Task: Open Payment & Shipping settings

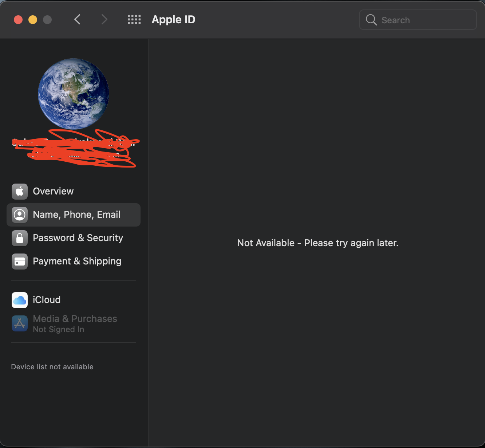Action: click(x=74, y=261)
